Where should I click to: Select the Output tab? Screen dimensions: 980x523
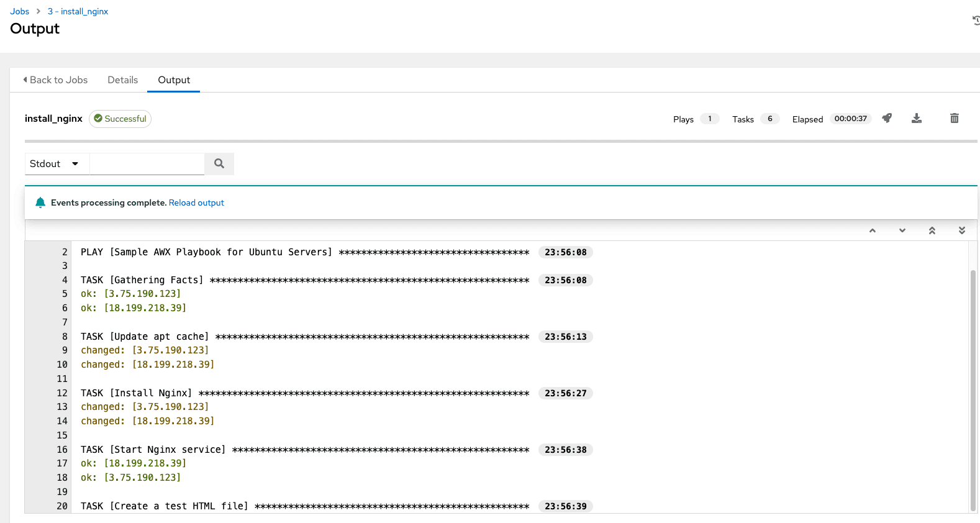(x=174, y=80)
